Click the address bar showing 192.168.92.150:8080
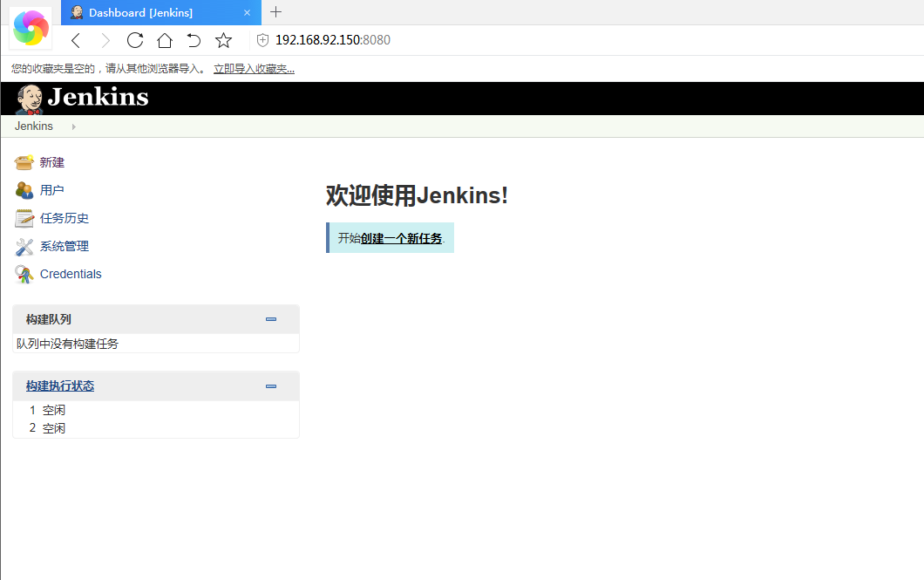Screen dimensions: 924x580 point(333,40)
